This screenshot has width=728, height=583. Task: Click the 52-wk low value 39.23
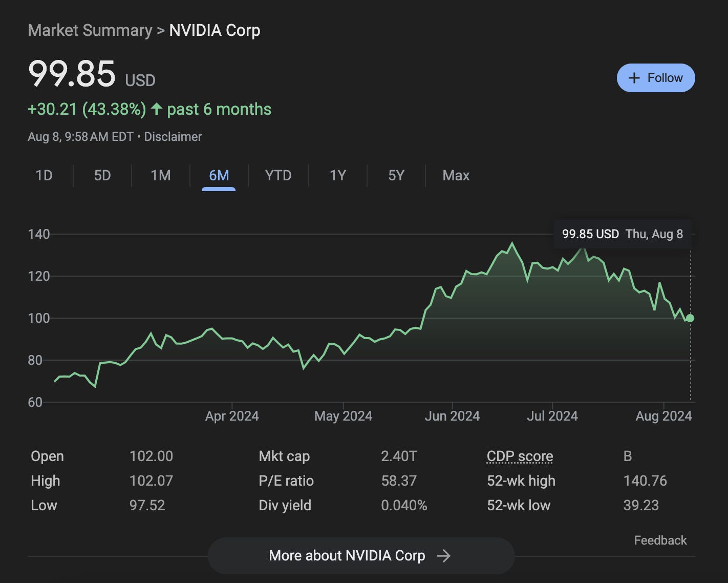(641, 505)
